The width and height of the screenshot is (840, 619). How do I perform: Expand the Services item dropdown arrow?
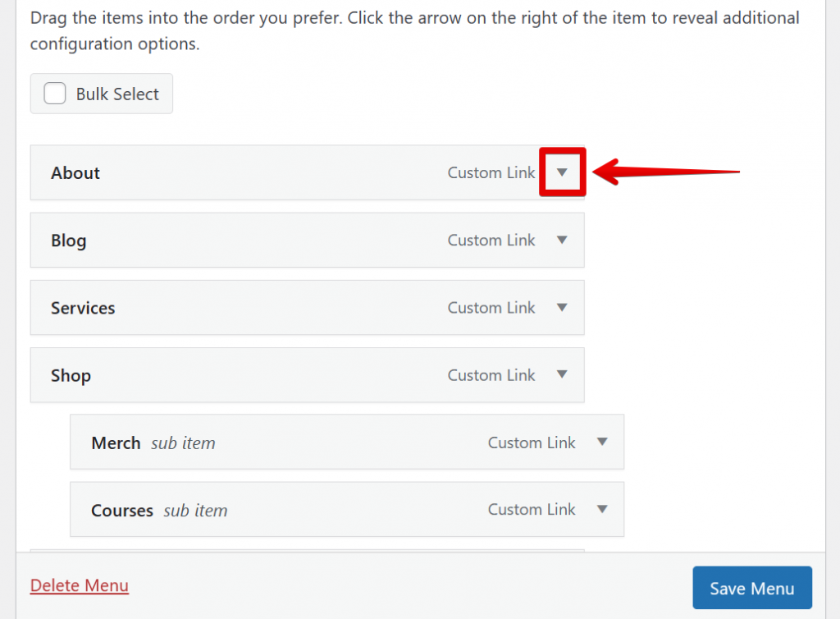point(562,307)
